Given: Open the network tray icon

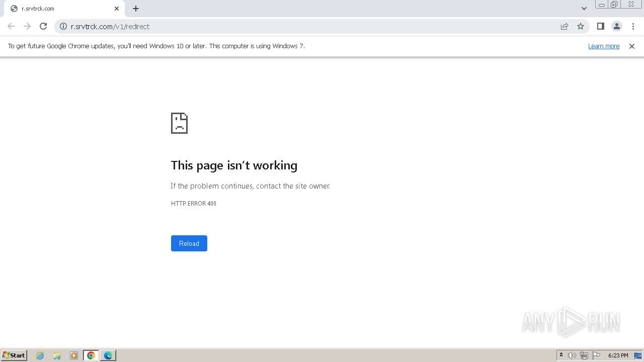Looking at the screenshot, I should tap(584, 355).
